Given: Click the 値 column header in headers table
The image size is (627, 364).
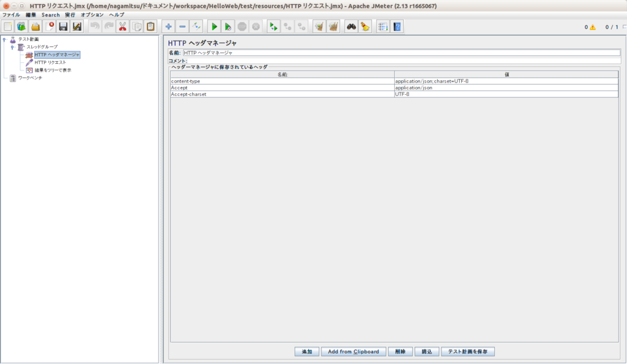Looking at the screenshot, I should pyautogui.click(x=506, y=74).
